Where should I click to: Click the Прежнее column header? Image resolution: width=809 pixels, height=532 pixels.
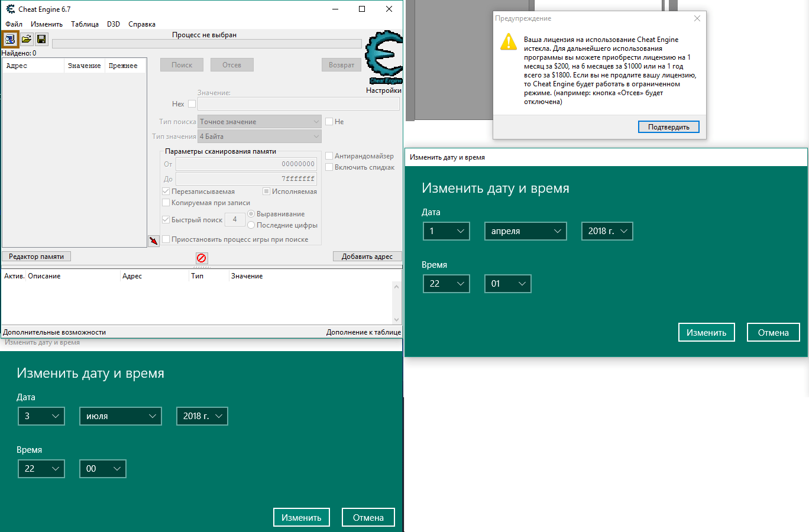click(125, 66)
